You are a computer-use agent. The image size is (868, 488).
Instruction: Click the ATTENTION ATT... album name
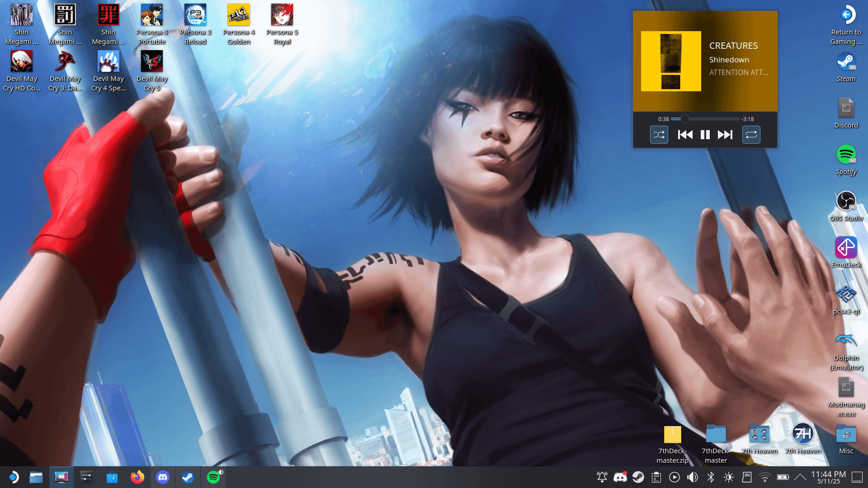pyautogui.click(x=739, y=72)
